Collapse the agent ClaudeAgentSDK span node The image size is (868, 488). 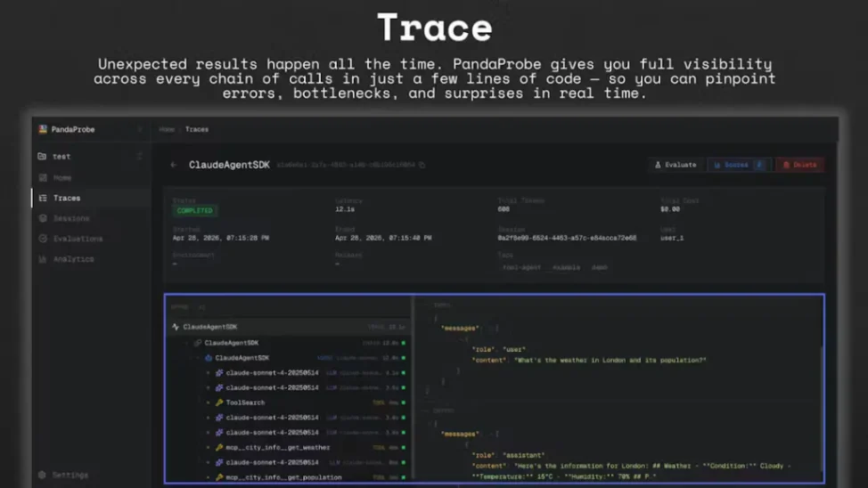(198, 358)
